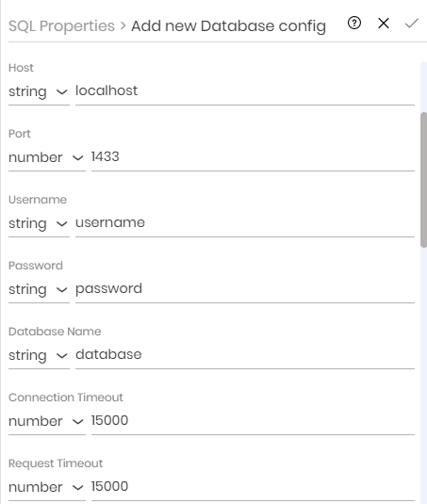Open the Port number type dropdown

click(x=47, y=157)
